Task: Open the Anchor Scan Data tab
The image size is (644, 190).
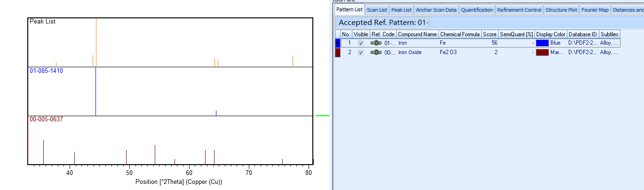Action: pos(436,9)
